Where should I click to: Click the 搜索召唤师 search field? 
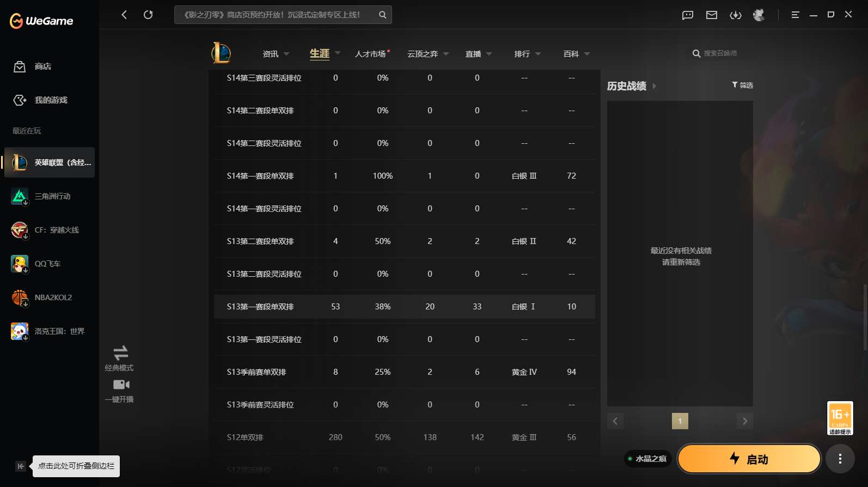(x=720, y=53)
